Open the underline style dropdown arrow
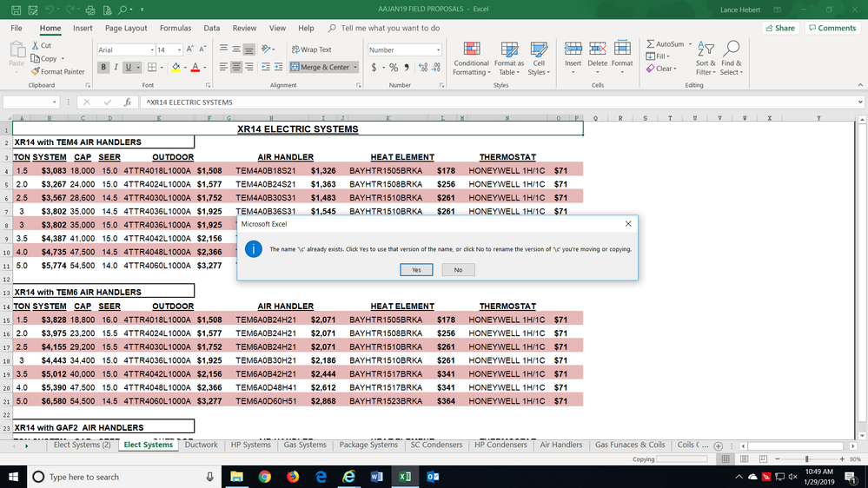 (138, 68)
